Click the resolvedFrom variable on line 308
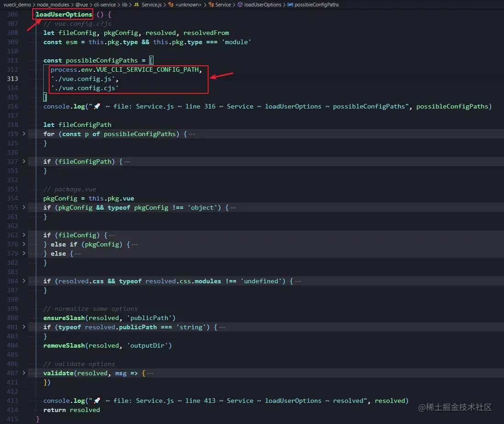Image resolution: width=504 pixels, height=424 pixels. click(206, 33)
